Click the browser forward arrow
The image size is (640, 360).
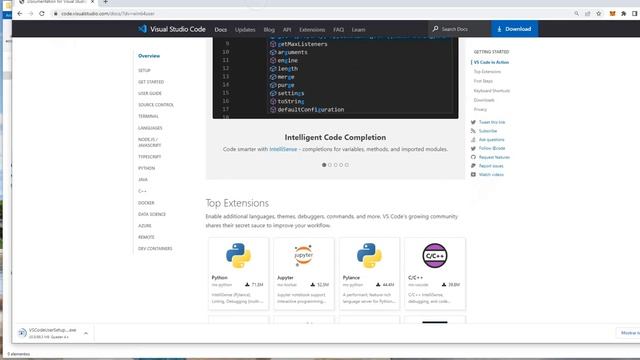tap(31, 13)
